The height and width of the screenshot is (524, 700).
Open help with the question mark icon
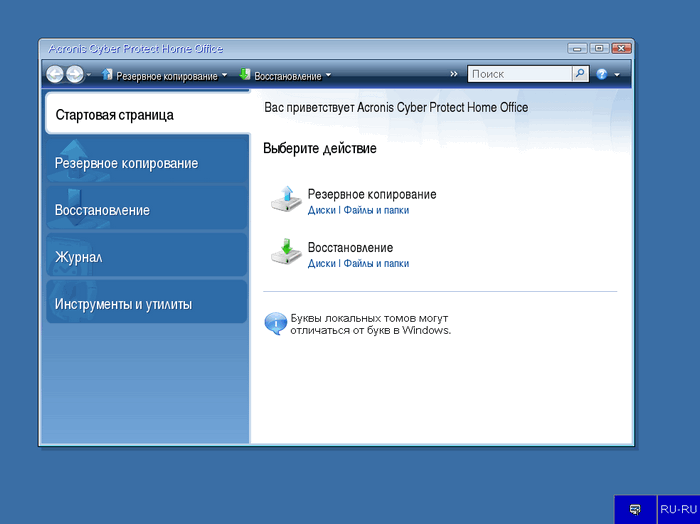coord(602,75)
